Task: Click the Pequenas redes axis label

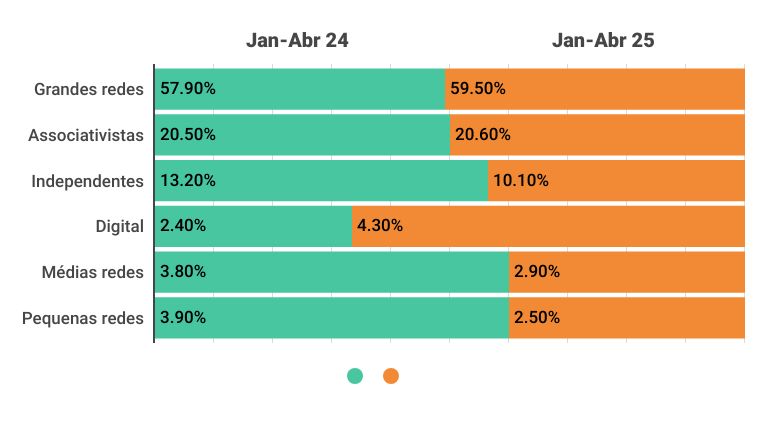Action: (83, 318)
